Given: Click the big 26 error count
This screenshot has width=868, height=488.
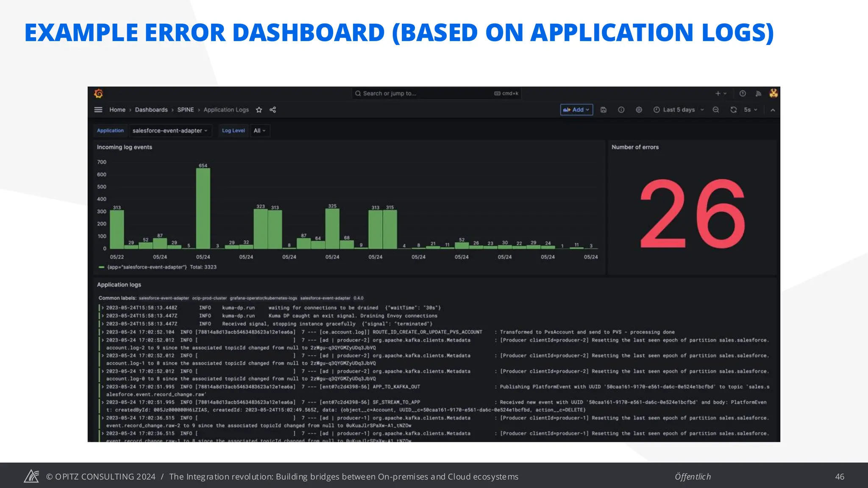Looking at the screenshot, I should point(693,214).
